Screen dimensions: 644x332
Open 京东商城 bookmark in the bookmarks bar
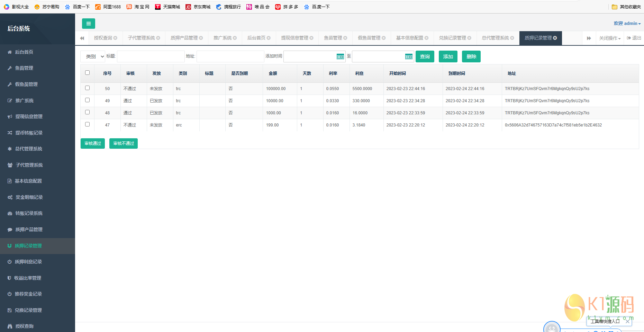[198, 7]
